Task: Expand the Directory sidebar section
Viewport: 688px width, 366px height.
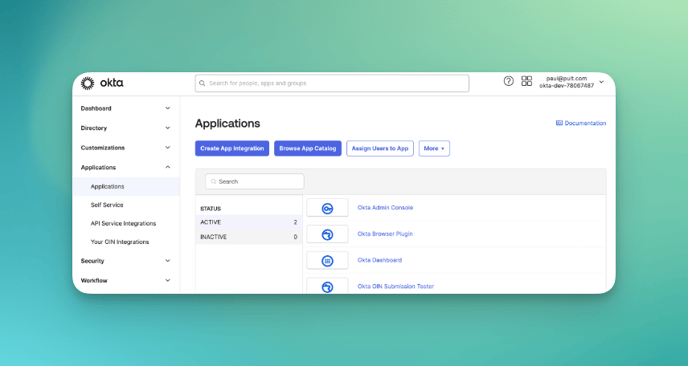Action: click(x=126, y=128)
